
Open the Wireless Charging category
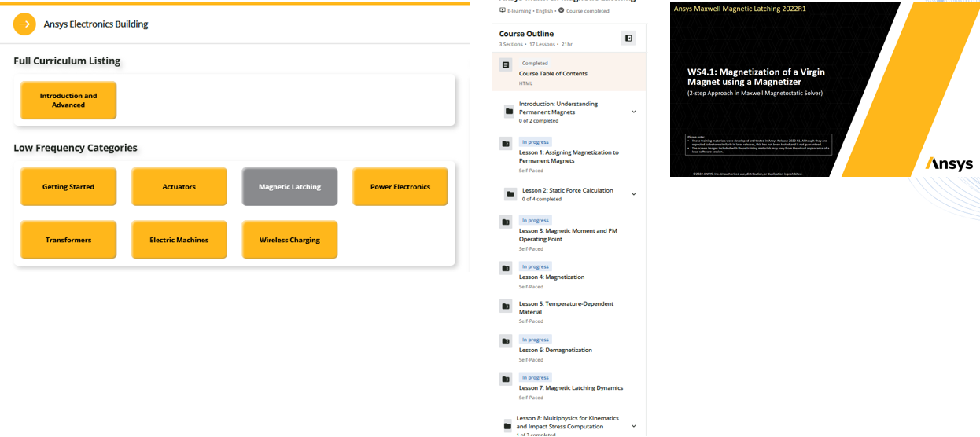click(289, 240)
